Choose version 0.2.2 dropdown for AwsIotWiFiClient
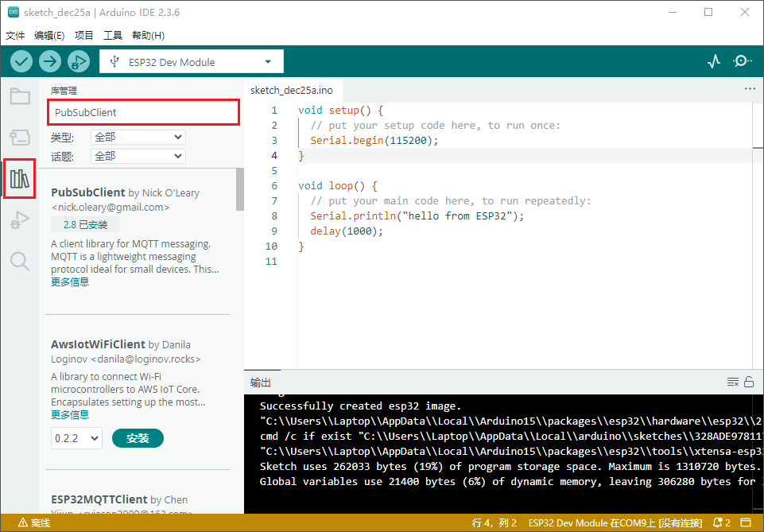Screen dimensions: 764x532 tap(77, 438)
